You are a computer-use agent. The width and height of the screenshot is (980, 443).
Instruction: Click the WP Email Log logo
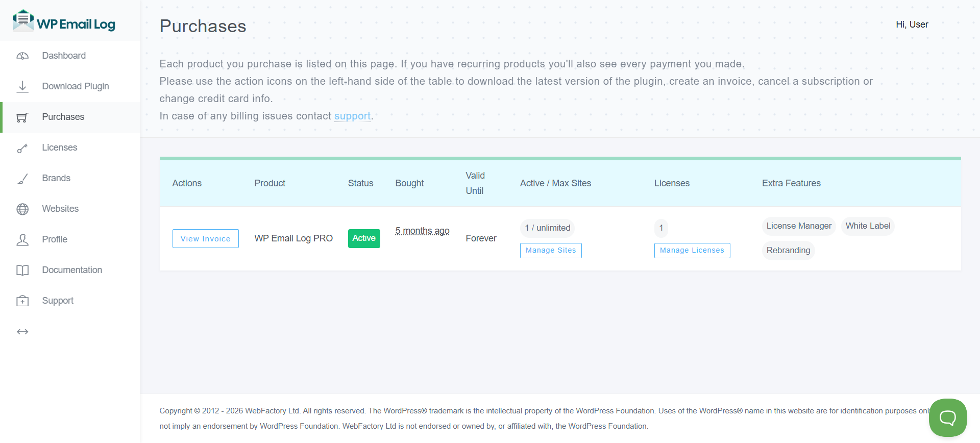coord(64,21)
